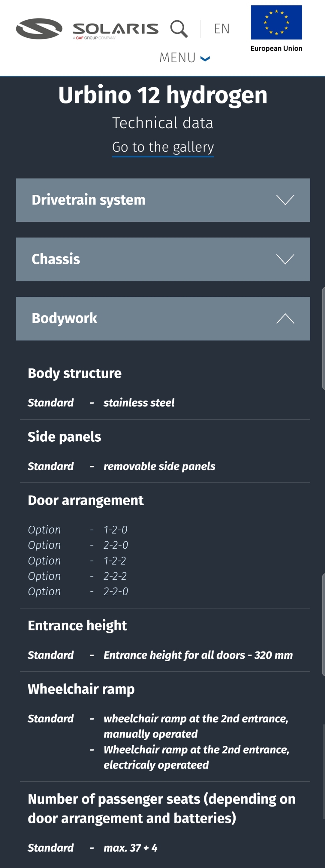The width and height of the screenshot is (325, 868).
Task: Open the search magnifier icon
Action: click(x=179, y=29)
